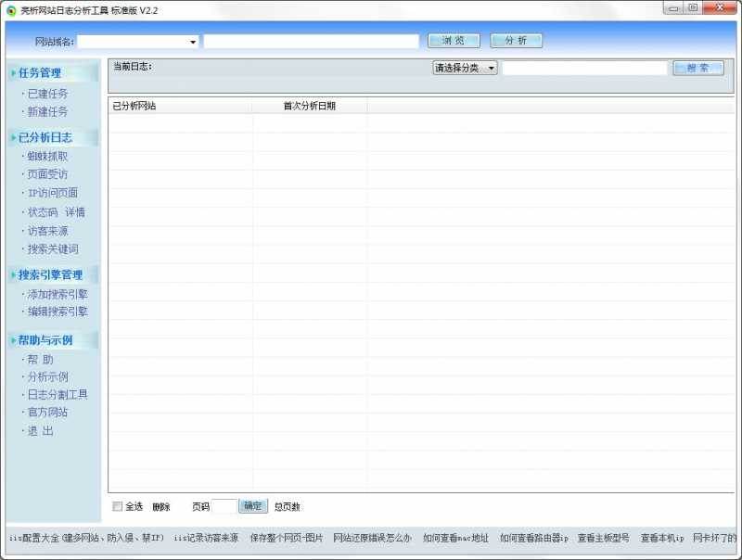The width and height of the screenshot is (742, 560).
Task: Start analysis with the 分析 button
Action: pyautogui.click(x=516, y=41)
